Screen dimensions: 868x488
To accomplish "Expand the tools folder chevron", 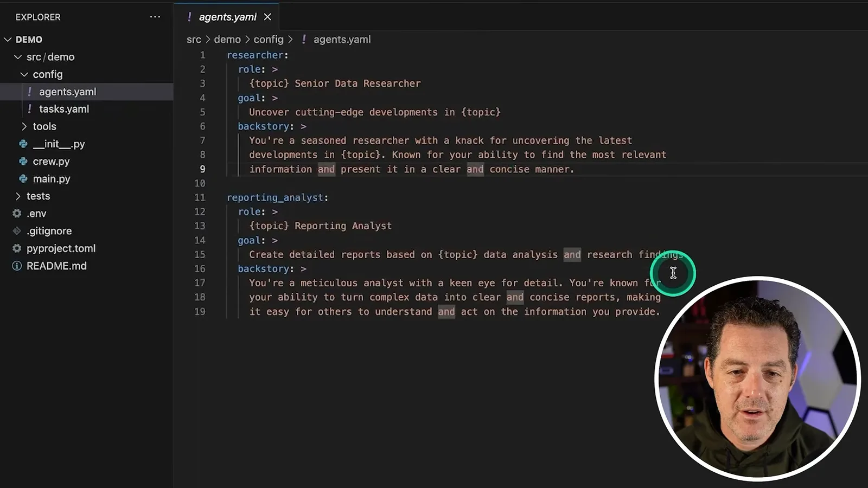I will (24, 126).
